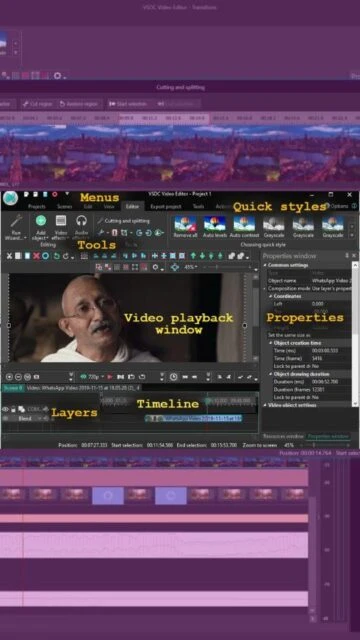The height and width of the screenshot is (640, 360).
Task: Open the Export project tab
Action: pos(166,207)
